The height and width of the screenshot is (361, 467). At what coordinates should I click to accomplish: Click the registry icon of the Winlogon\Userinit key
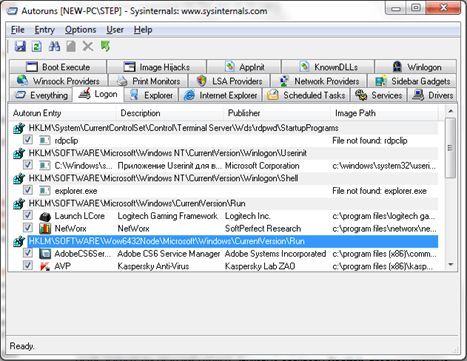click(19, 153)
